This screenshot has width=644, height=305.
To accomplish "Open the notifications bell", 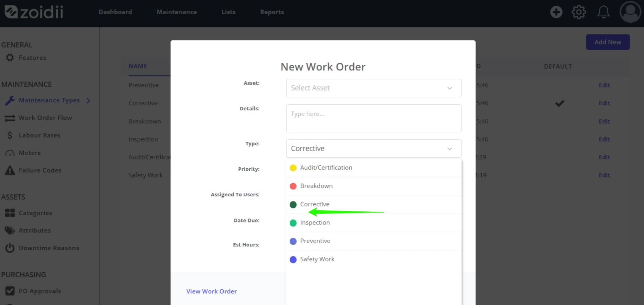I will tap(603, 12).
